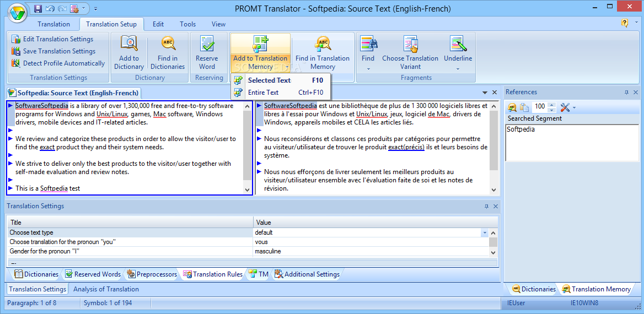The width and height of the screenshot is (644, 314).
Task: Decrease the References value spinner below 100
Action: point(551,110)
